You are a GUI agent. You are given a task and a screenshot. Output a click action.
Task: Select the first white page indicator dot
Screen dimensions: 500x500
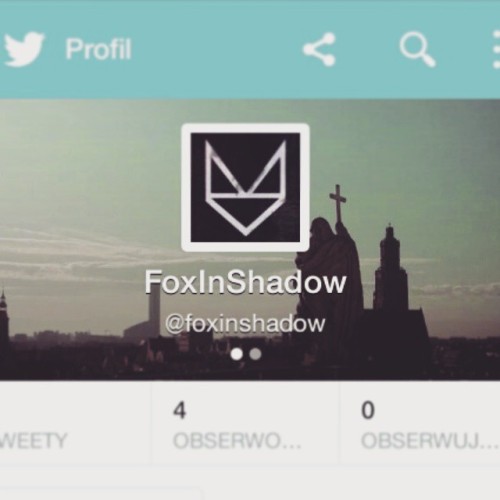pyautogui.click(x=237, y=354)
